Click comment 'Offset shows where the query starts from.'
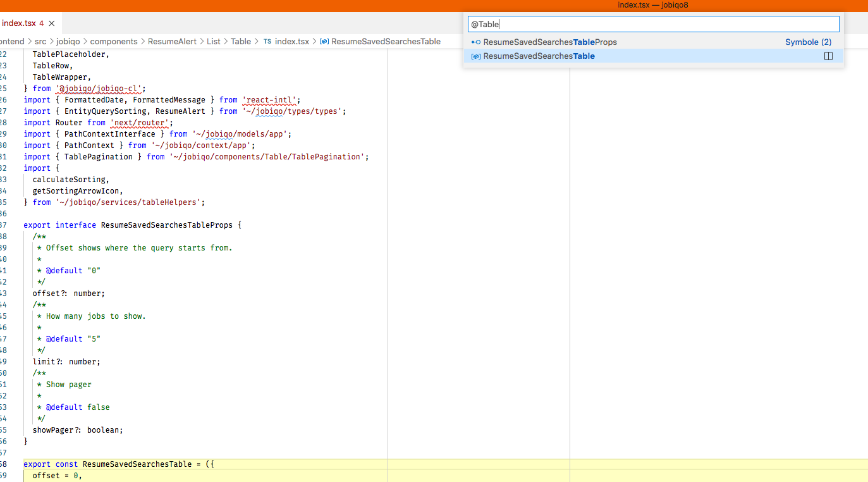The width and height of the screenshot is (868, 482). click(139, 247)
